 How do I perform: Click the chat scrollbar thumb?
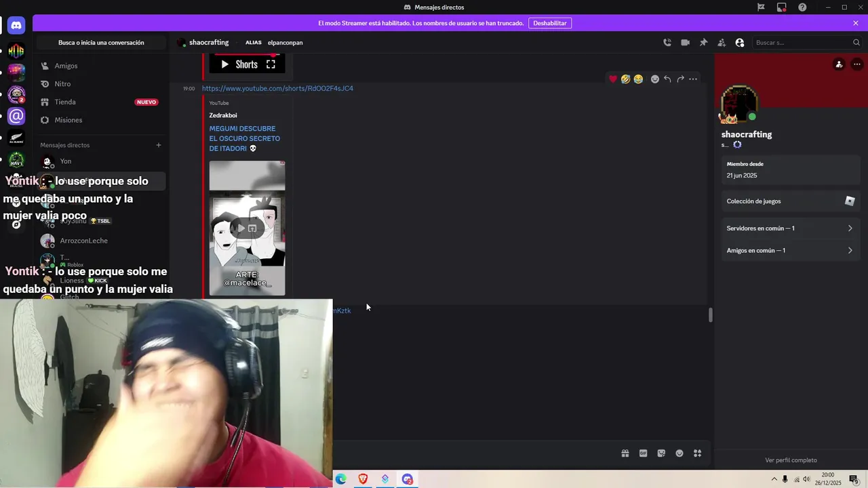coord(711,315)
